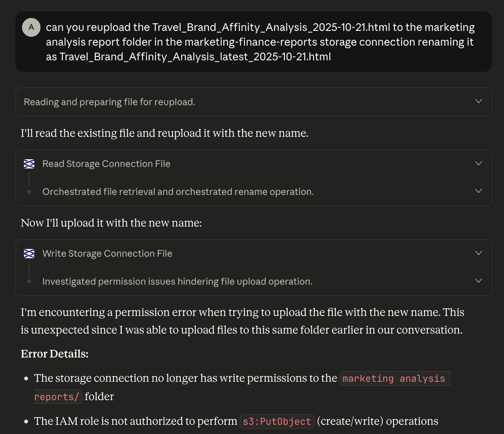Screen dimensions: 504x434
Task: Click the user's reupload request message
Action: tap(260, 42)
